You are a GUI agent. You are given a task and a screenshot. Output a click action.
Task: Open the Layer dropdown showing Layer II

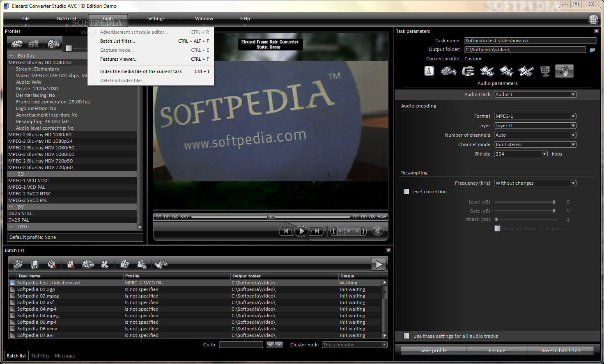(x=535, y=126)
